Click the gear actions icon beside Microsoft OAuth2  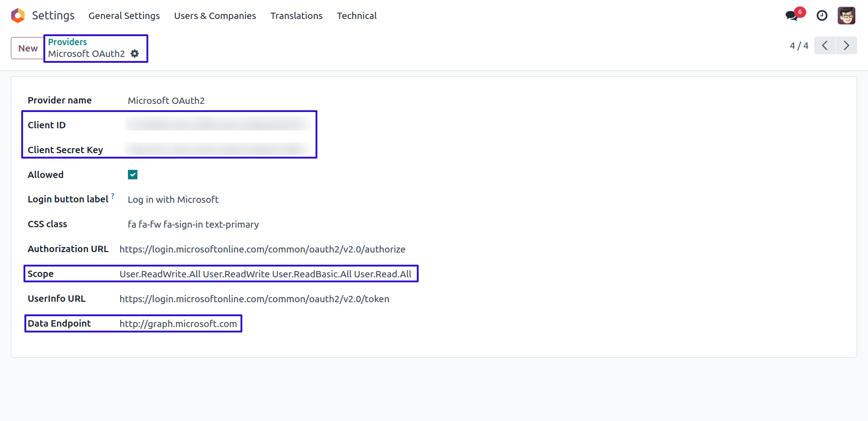[x=135, y=54]
